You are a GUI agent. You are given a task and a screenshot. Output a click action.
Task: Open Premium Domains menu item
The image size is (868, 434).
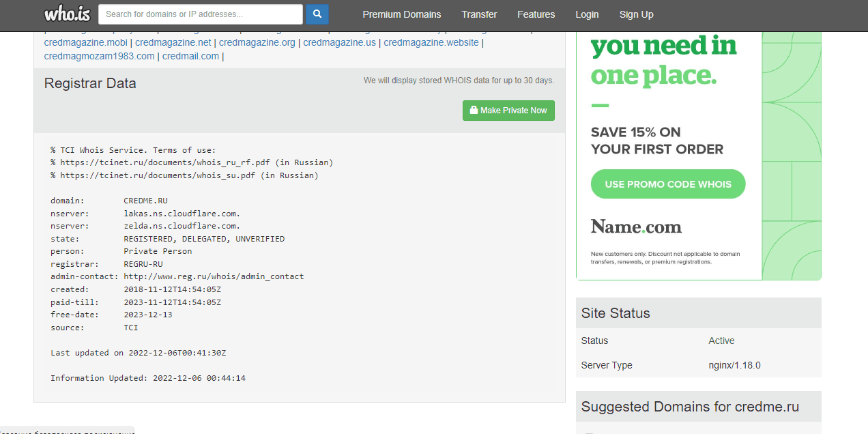[x=401, y=14]
